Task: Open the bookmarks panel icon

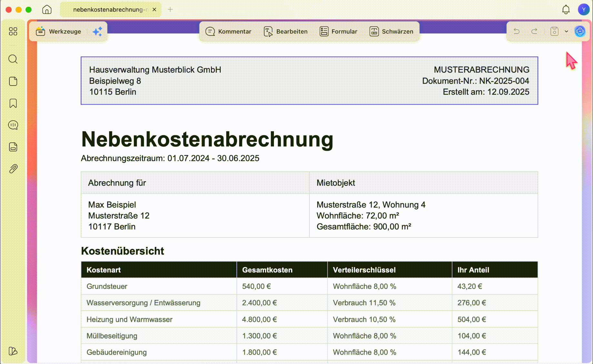Action: 13,103
